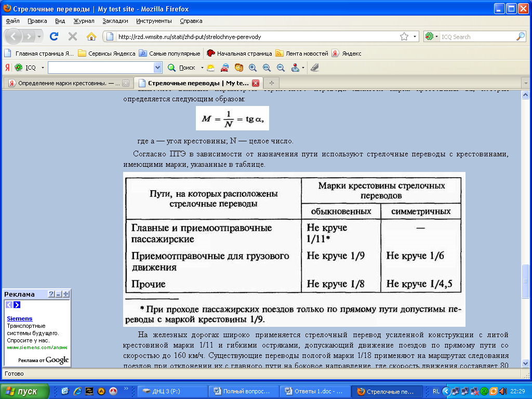This screenshot has width=532, height=399.
Task: Minimize the Реклама ad panel
Action: pos(58,294)
